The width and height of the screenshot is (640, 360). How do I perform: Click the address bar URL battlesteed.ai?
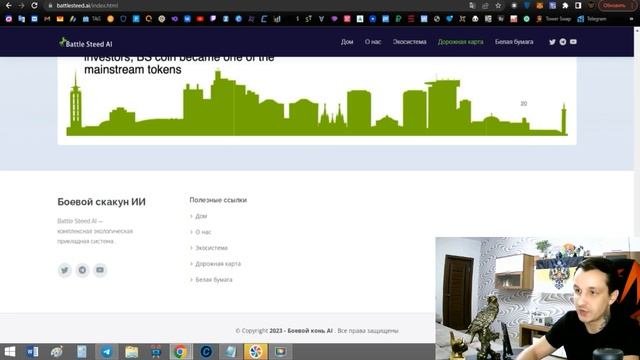pyautogui.click(x=87, y=6)
